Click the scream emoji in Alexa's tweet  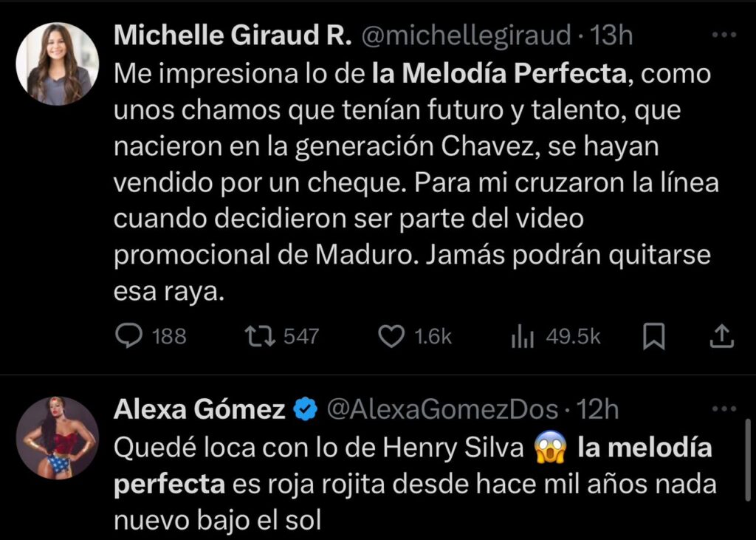550,448
